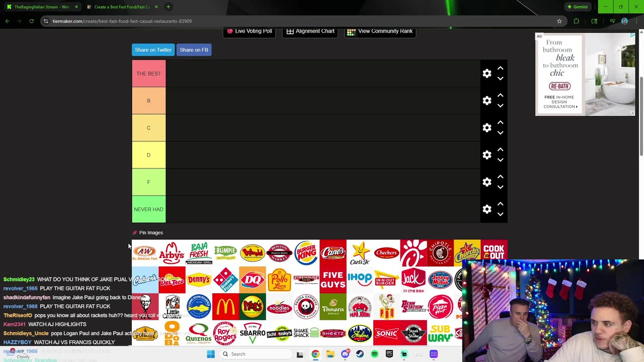644x362 pixels.
Task: Open the Alignment Chart view
Action: point(310,31)
